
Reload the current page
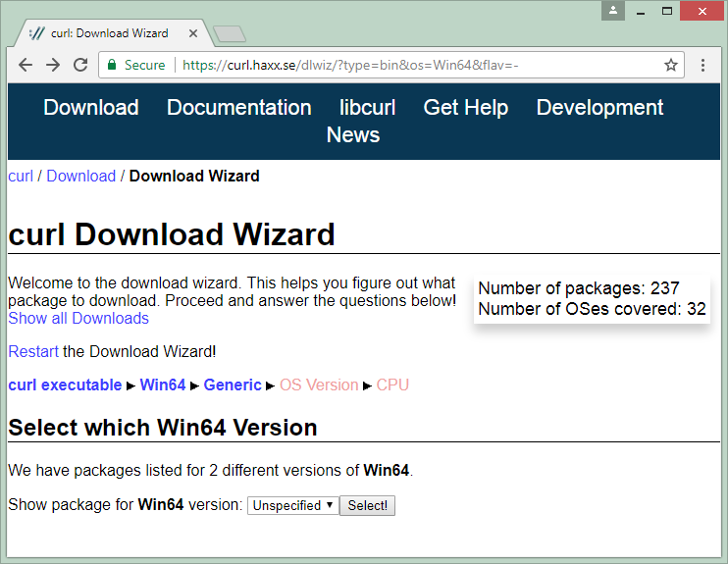point(80,65)
